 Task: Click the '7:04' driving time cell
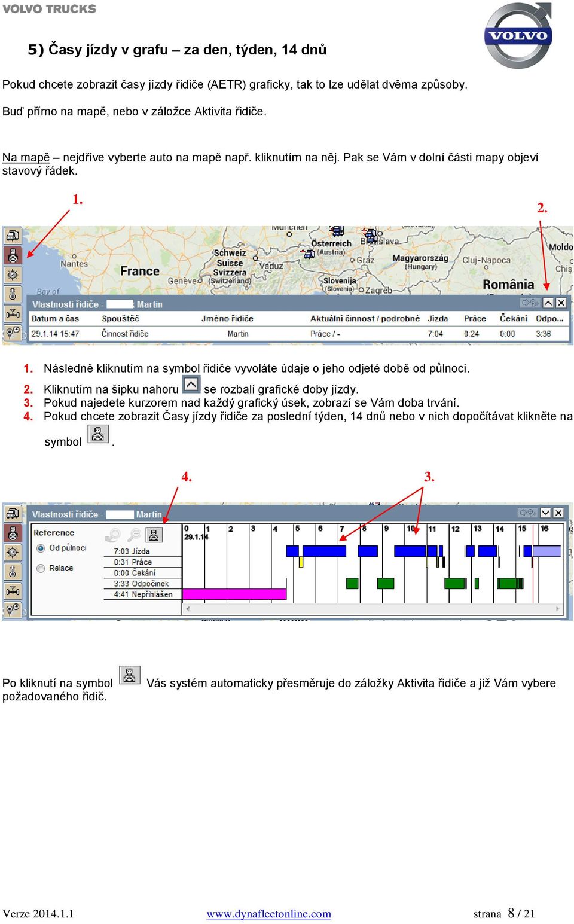tap(435, 334)
